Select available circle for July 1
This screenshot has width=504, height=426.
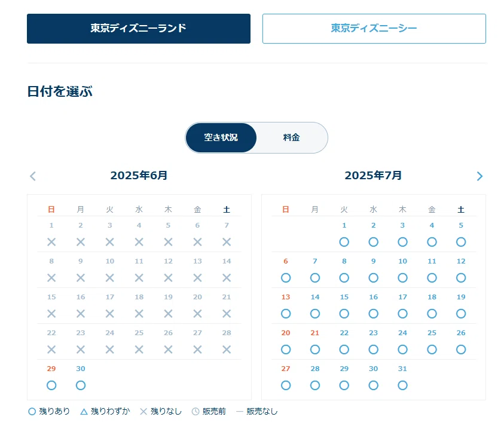344,242
